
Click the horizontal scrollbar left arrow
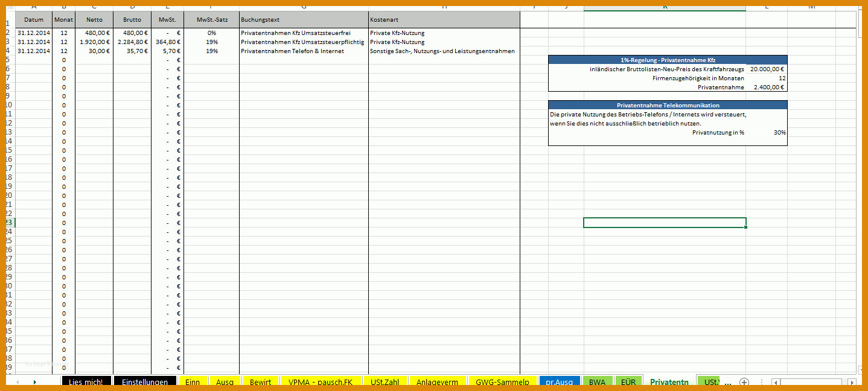(776, 382)
